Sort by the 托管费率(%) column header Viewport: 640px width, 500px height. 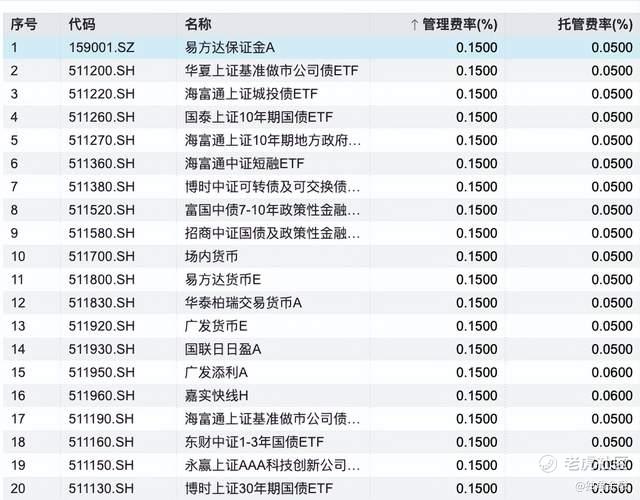[595, 24]
